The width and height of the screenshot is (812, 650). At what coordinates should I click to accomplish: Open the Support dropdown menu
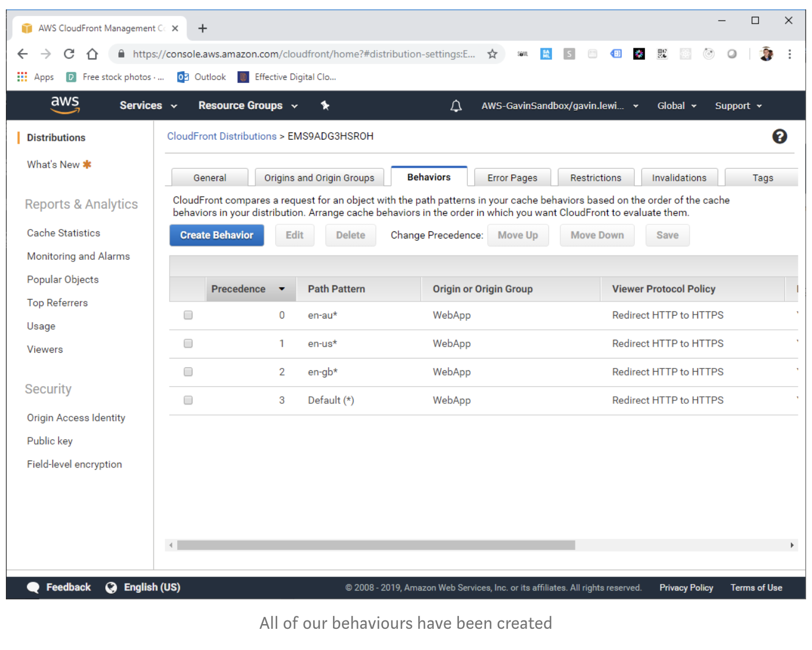pos(738,106)
